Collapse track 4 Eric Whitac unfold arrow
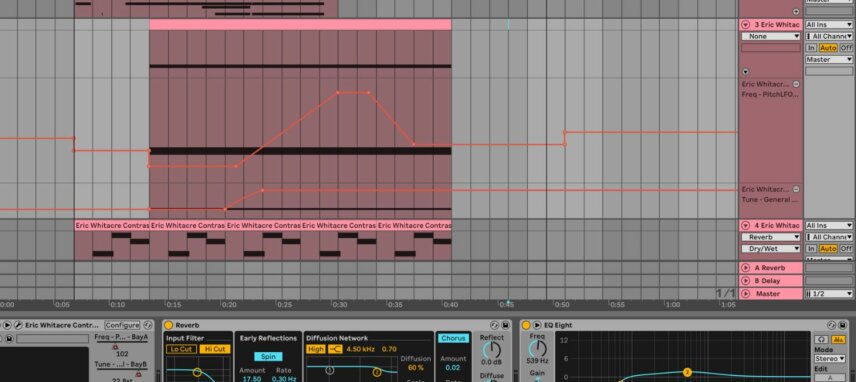This screenshot has width=856, height=382. tap(746, 225)
